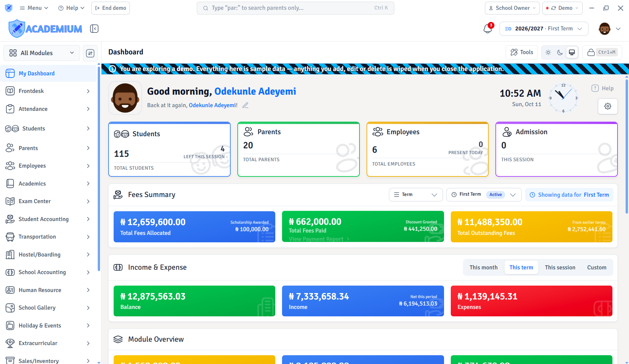Select My Dashboard in sidebar
Image resolution: width=629 pixels, height=364 pixels.
(48, 74)
